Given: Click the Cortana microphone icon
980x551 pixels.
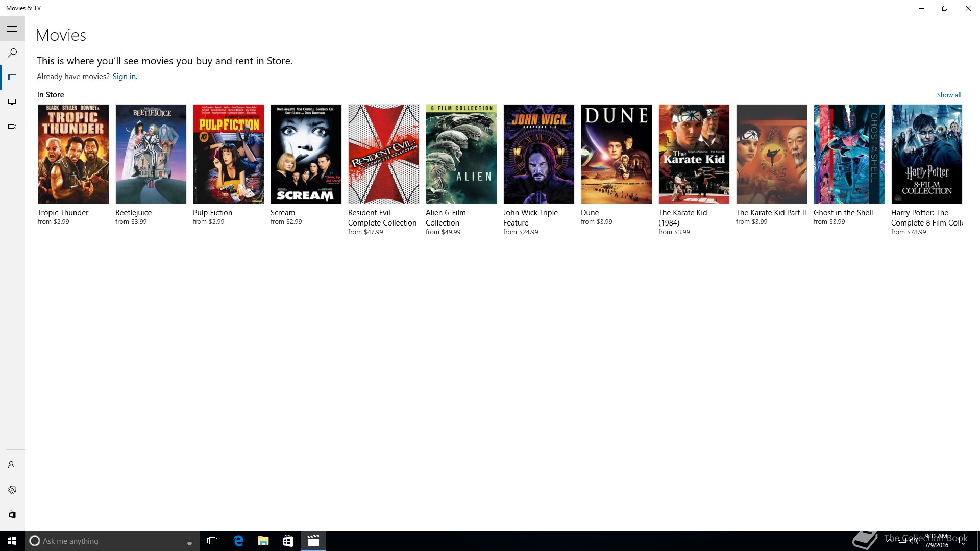Looking at the screenshot, I should point(189,541).
